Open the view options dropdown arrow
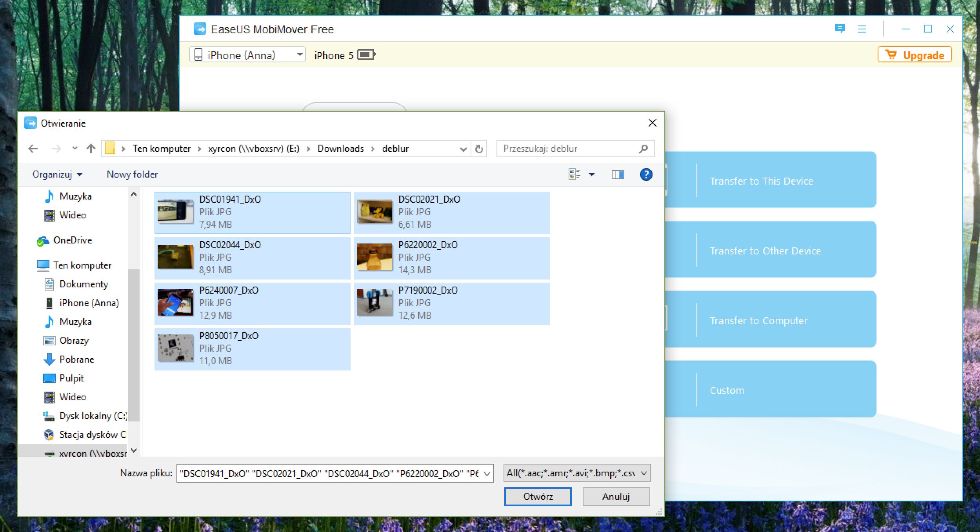 pyautogui.click(x=592, y=174)
